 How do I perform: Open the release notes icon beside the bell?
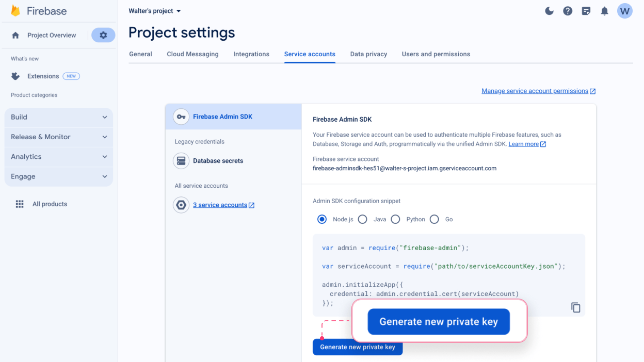[586, 11]
